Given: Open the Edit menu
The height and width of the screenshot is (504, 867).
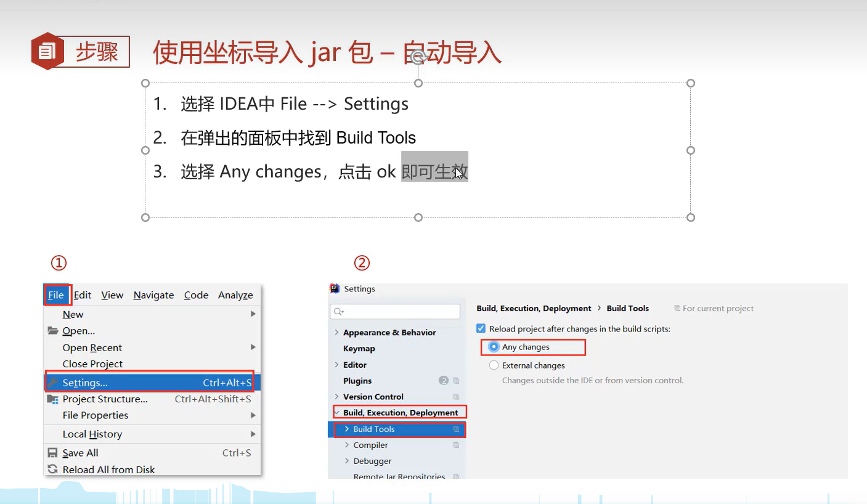Looking at the screenshot, I should tap(83, 295).
